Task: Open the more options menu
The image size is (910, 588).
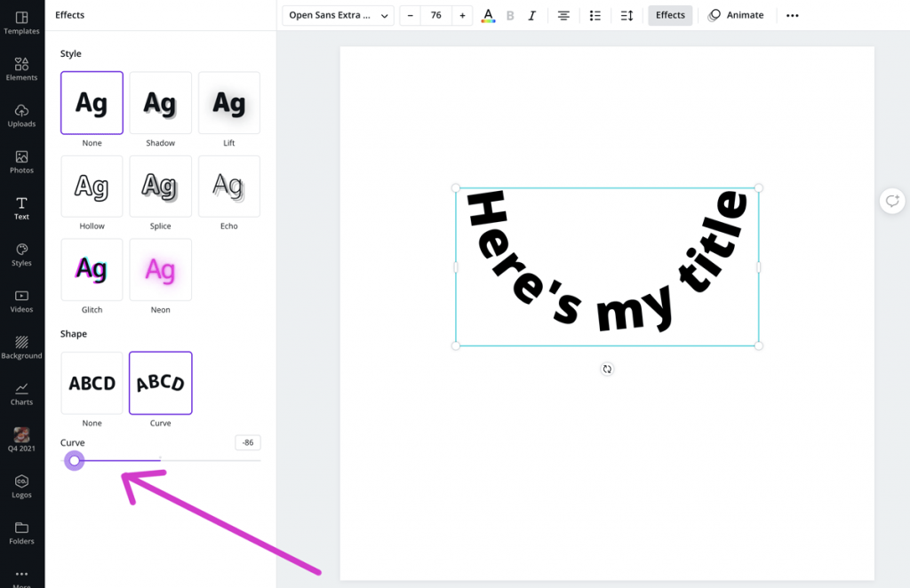Action: point(792,15)
